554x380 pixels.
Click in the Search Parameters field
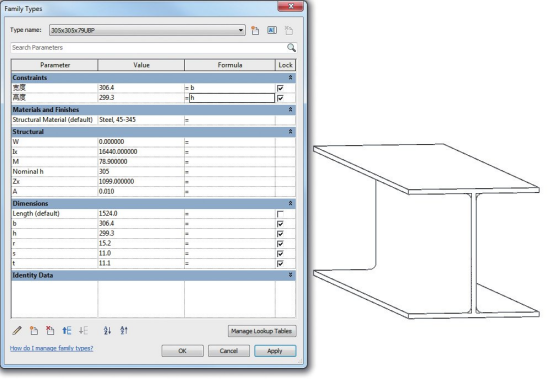[148, 47]
